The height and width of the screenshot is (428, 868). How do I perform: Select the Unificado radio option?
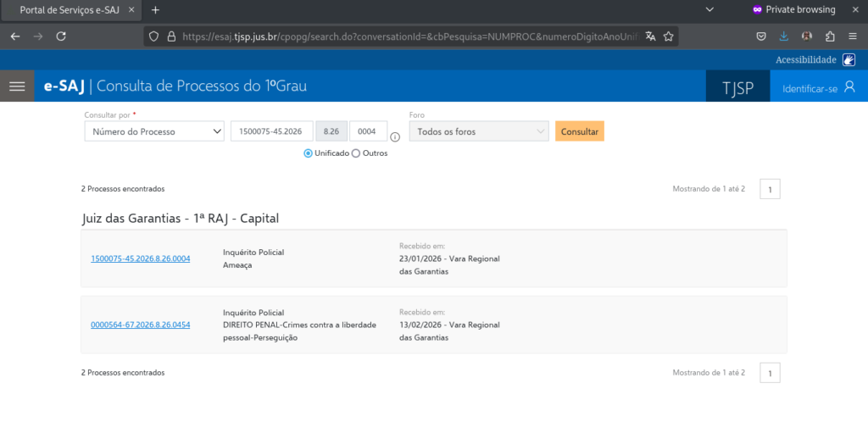point(309,153)
